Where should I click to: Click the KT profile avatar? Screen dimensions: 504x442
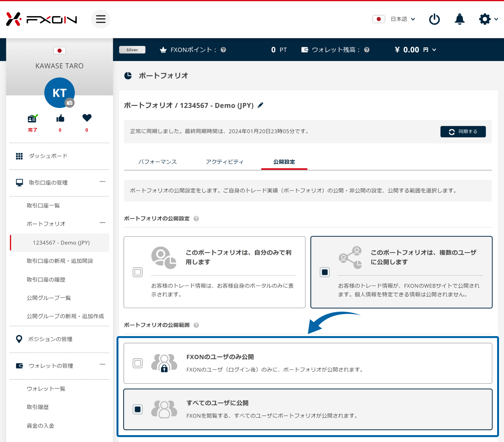(59, 93)
